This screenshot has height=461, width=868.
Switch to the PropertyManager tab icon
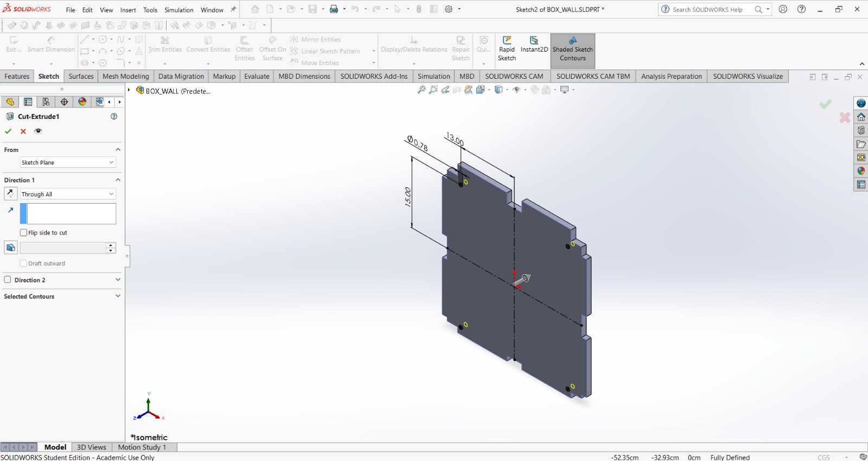(x=28, y=102)
